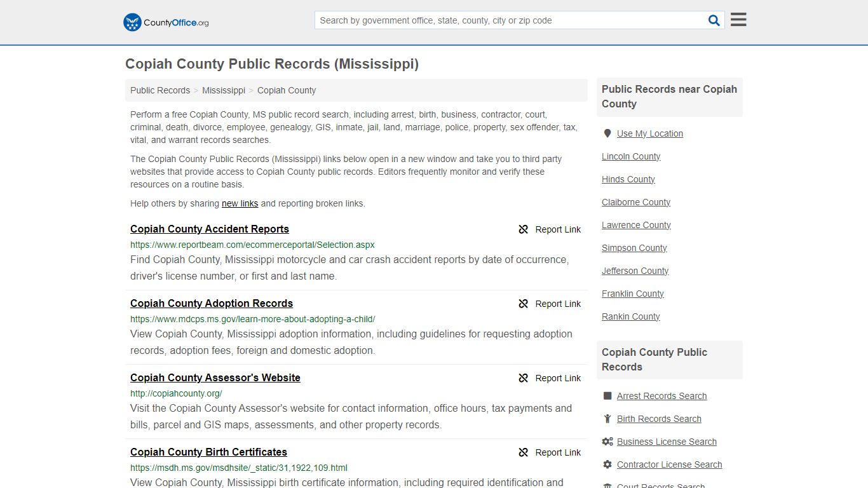Click the Business License Search icon
Image resolution: width=868 pixels, height=488 pixels.
pos(607,442)
